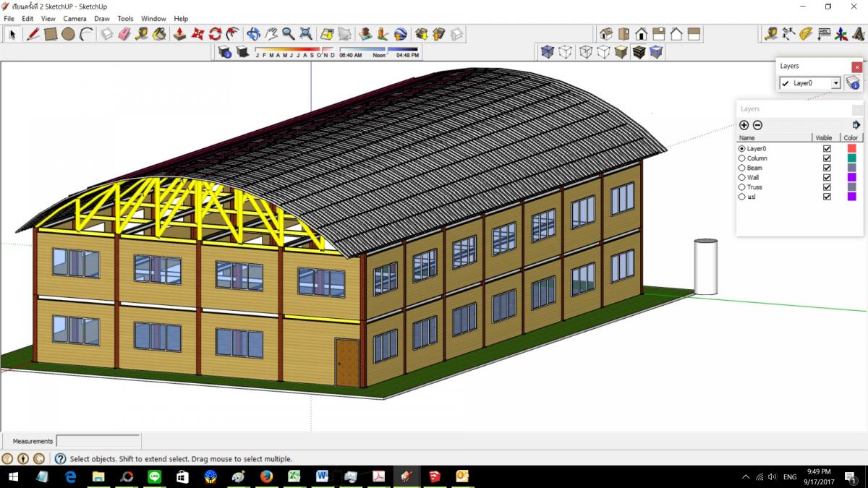Activate the Arc tool
Viewport: 868px width, 488px height.
(86, 34)
